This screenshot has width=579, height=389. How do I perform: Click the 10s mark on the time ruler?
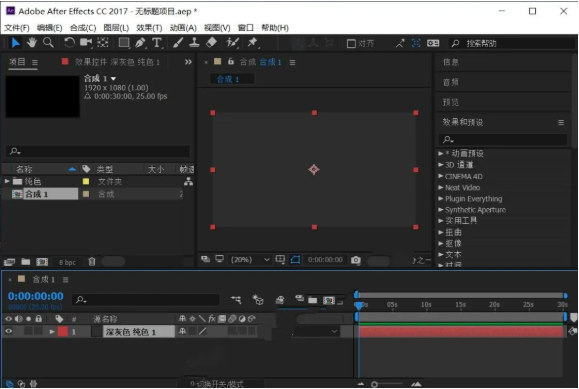click(426, 305)
